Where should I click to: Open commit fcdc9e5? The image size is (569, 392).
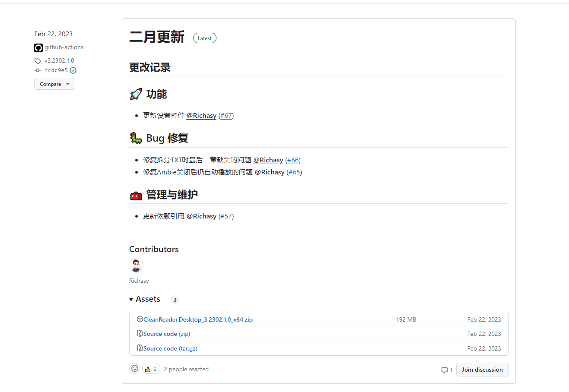56,70
